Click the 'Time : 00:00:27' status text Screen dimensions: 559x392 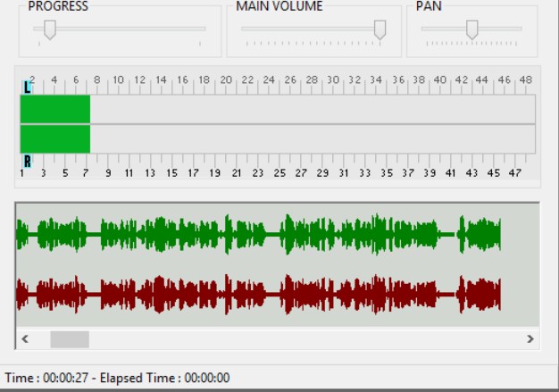[x=46, y=378]
